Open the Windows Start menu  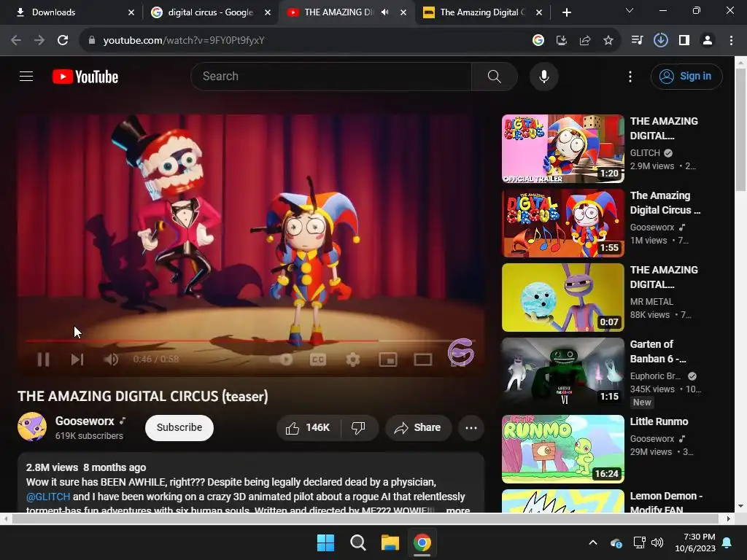(x=326, y=542)
